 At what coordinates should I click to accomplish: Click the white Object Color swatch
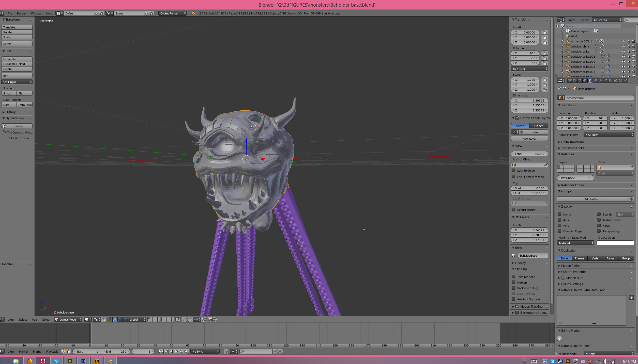pyautogui.click(x=615, y=243)
